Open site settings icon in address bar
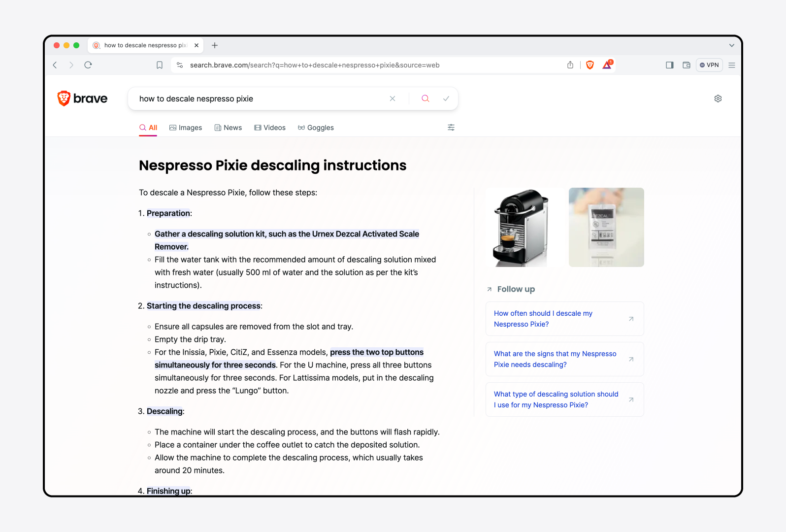The image size is (786, 532). [x=180, y=65]
